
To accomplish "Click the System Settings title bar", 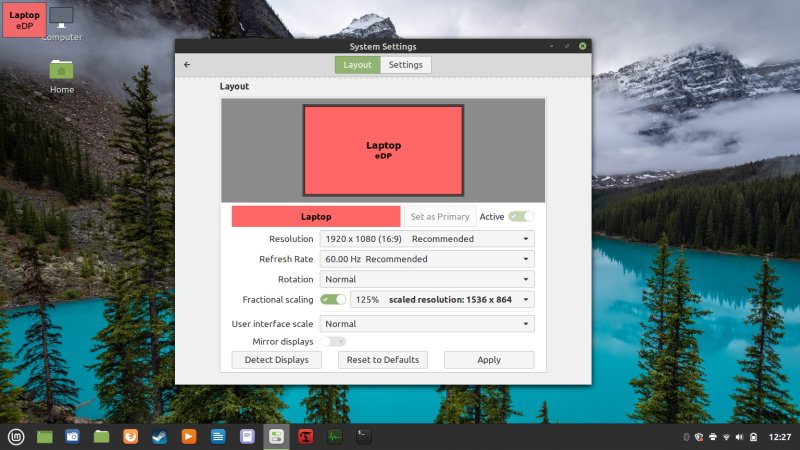I will coord(383,46).
